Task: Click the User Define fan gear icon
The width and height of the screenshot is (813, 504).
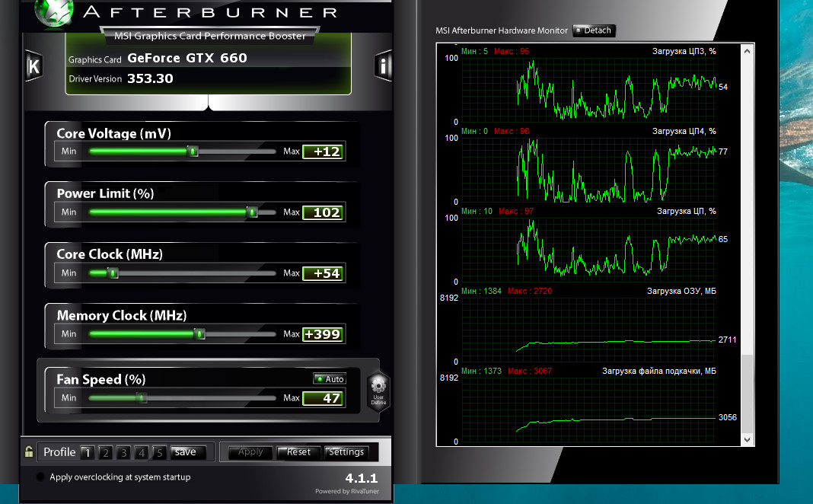Action: (378, 391)
